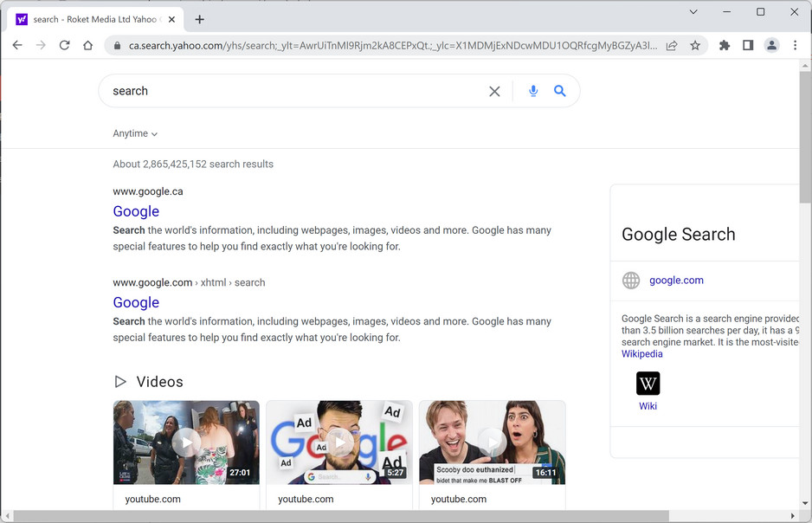812x523 pixels.
Task: Open a new tab with plus
Action: 199,20
